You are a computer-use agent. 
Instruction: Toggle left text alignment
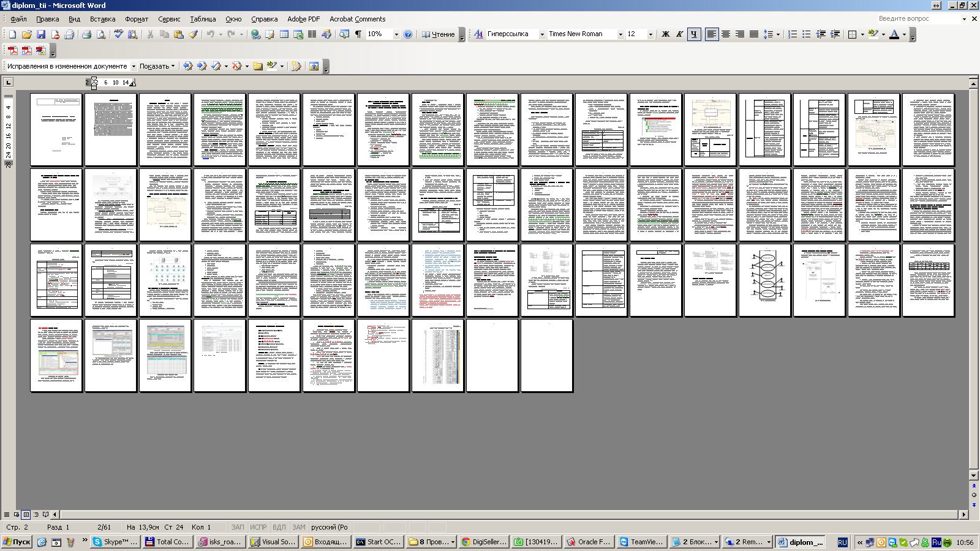(711, 34)
